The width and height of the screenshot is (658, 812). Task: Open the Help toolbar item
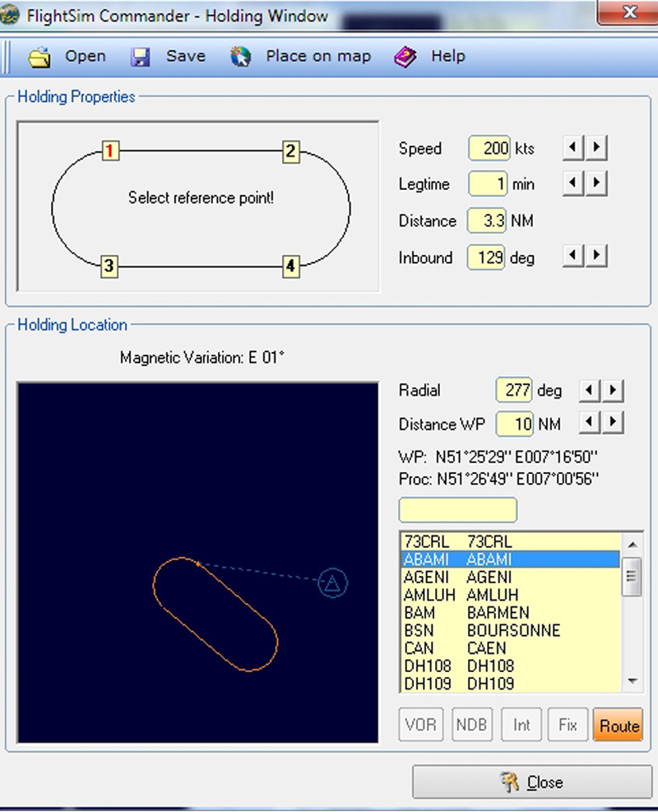[x=447, y=56]
